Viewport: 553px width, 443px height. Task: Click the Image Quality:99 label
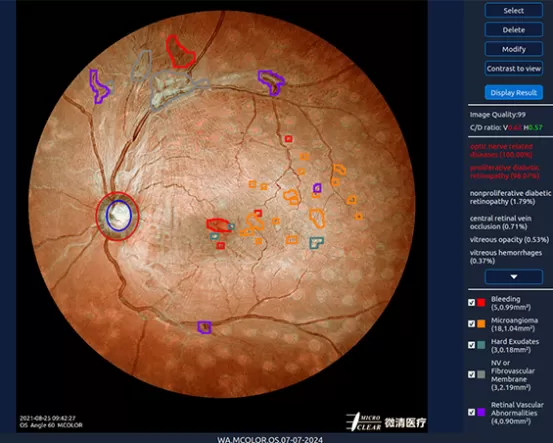coord(498,115)
